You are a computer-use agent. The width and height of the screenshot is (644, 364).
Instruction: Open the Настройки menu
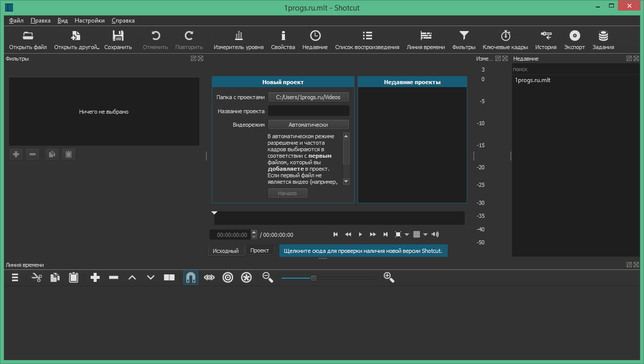click(90, 21)
